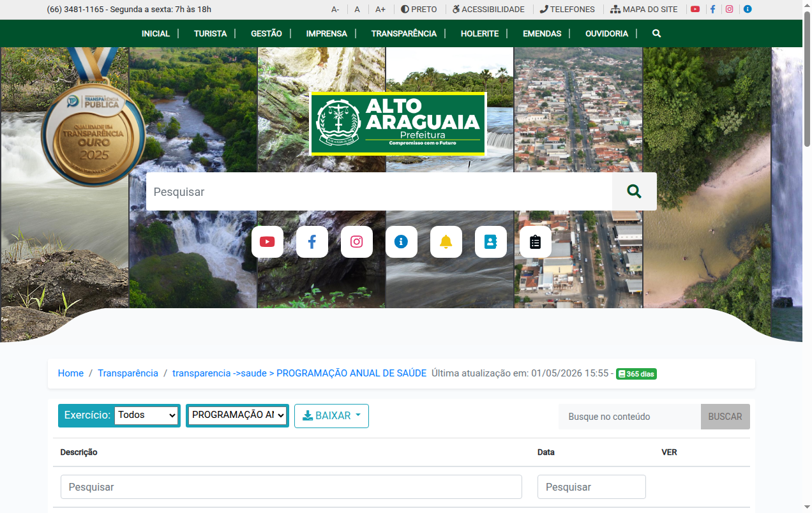This screenshot has width=812, height=513.
Task: Open Instagram icon in top bar
Action: pos(730,10)
